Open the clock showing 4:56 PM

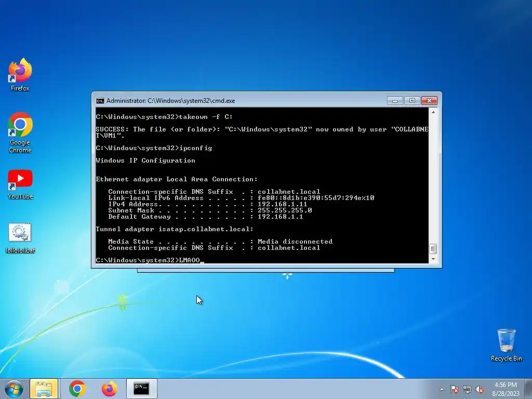(x=506, y=389)
